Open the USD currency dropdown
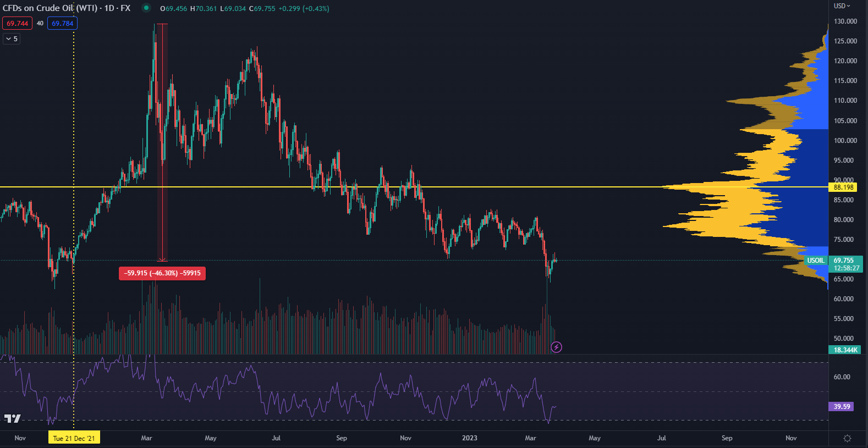Image resolution: width=868 pixels, height=448 pixels. pos(842,6)
